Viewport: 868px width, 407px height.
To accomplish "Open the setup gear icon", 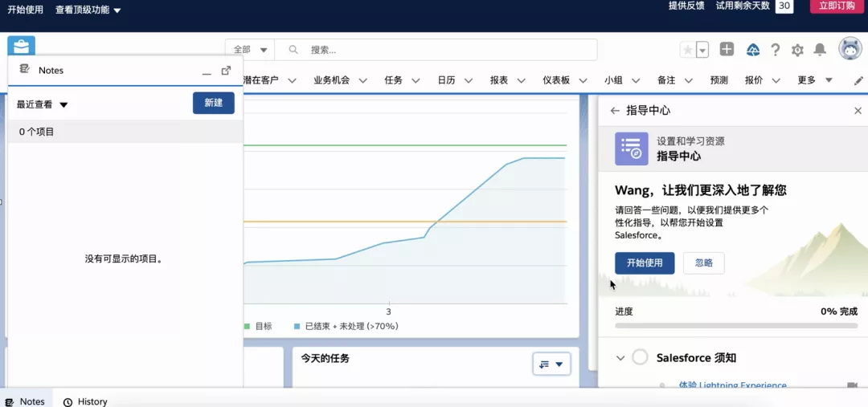I will point(797,50).
